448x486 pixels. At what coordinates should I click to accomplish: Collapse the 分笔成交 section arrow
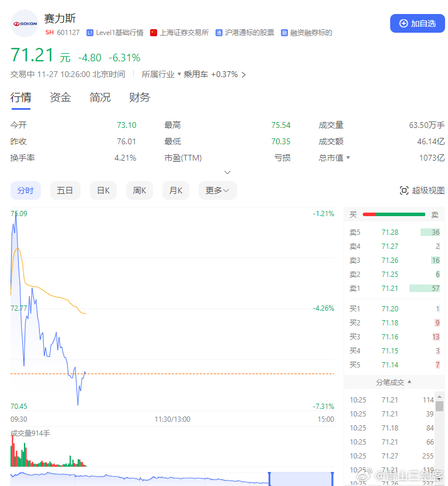pyautogui.click(x=409, y=382)
